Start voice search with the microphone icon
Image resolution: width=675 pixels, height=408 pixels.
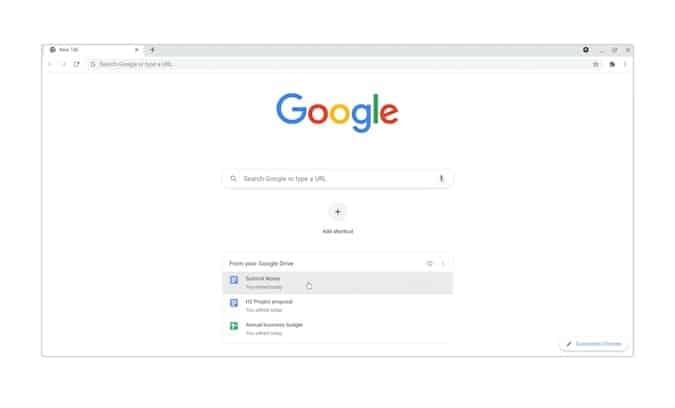point(441,178)
